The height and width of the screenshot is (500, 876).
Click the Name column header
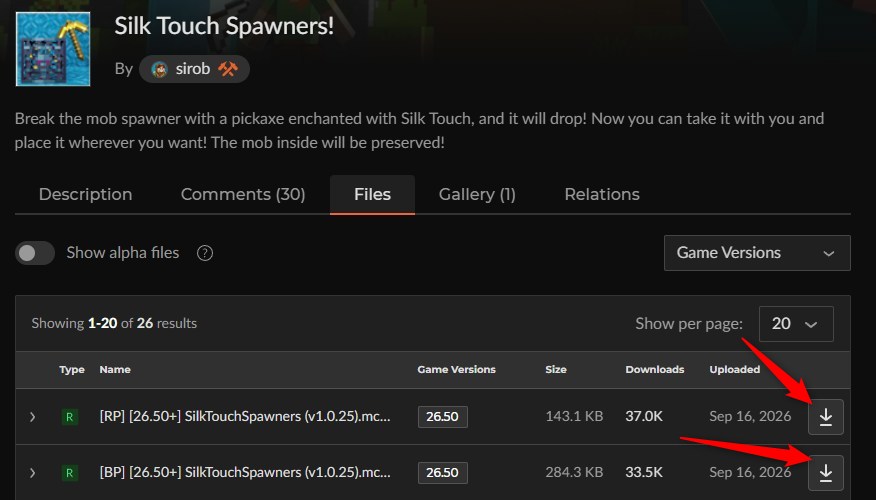point(115,369)
